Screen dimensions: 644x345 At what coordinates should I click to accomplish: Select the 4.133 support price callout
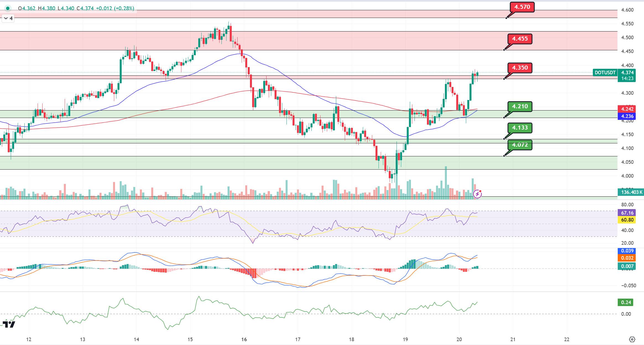(520, 128)
